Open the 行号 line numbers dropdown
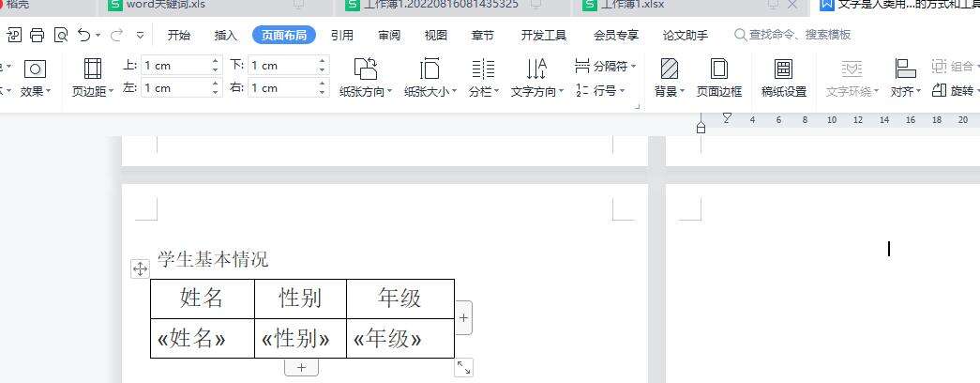The width and height of the screenshot is (980, 383). click(600, 91)
